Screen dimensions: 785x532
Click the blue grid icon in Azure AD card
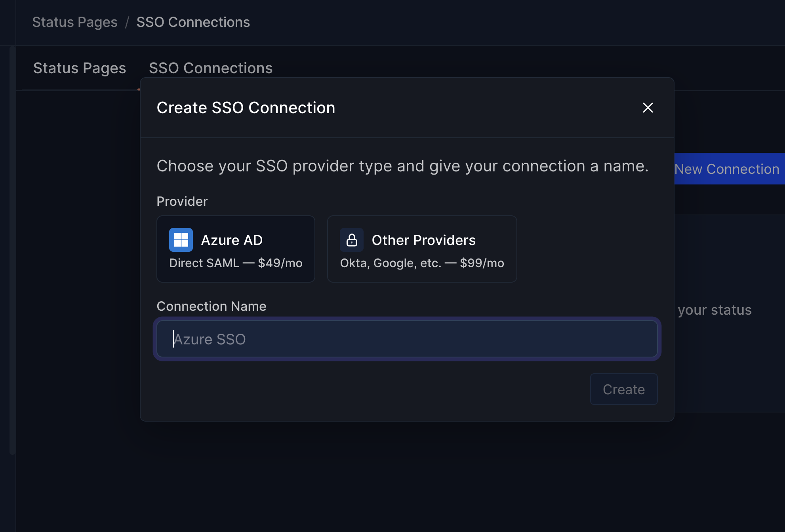pos(181,239)
